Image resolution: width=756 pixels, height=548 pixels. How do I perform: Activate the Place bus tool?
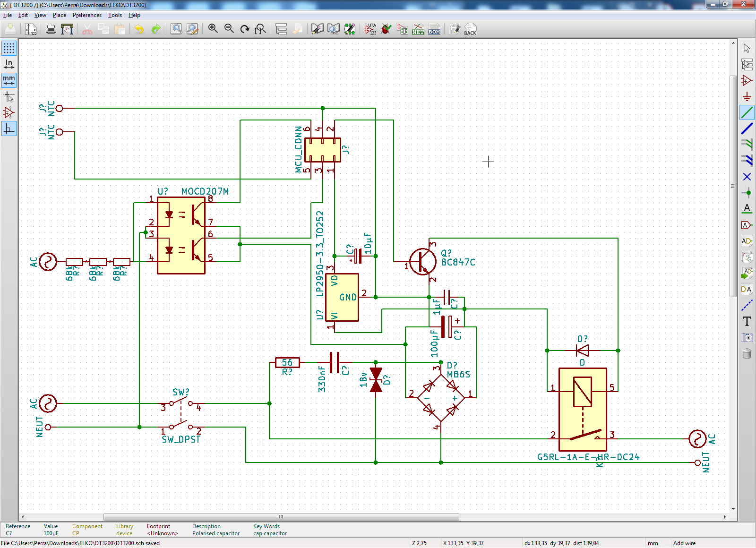[x=747, y=128]
